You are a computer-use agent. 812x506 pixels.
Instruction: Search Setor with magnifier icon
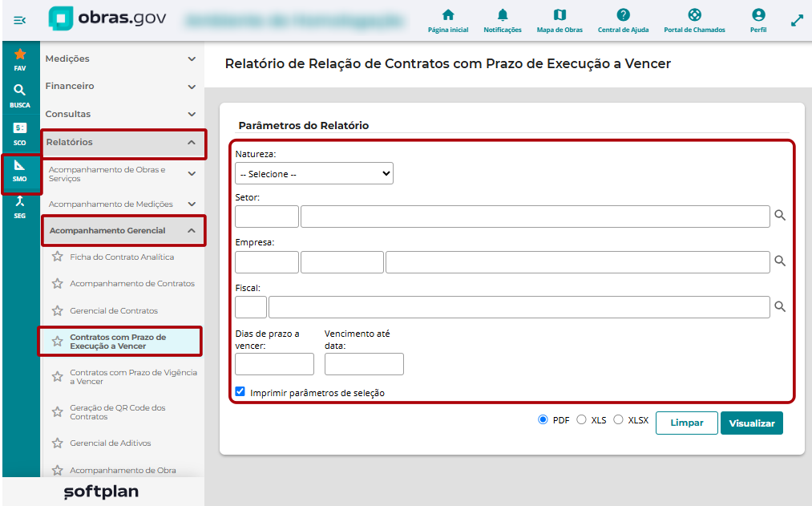pyautogui.click(x=780, y=215)
